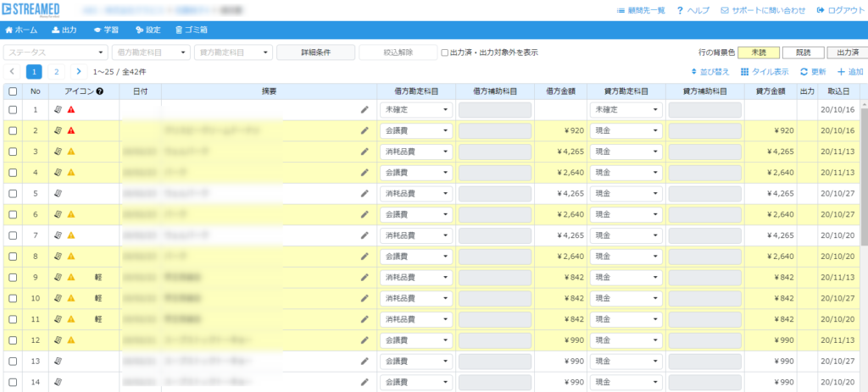Open row 2 debit account 会議費 dropdown
Screen dimensions: 868x392
point(416,130)
